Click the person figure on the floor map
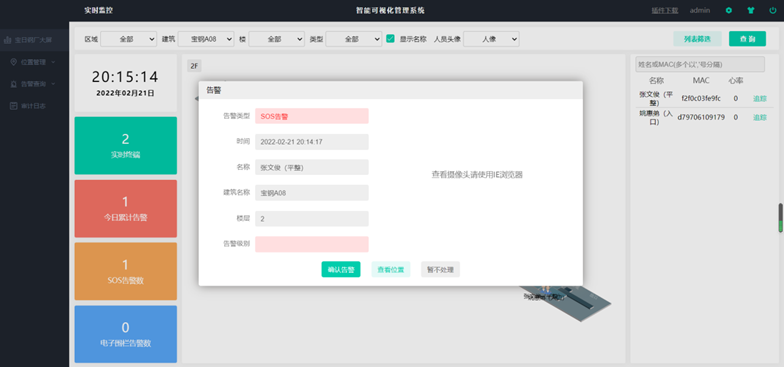Screen dimensions: 784x367 (x=544, y=290)
